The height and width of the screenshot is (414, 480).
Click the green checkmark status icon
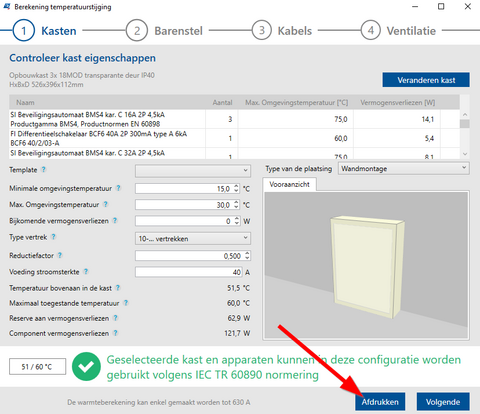click(86, 366)
